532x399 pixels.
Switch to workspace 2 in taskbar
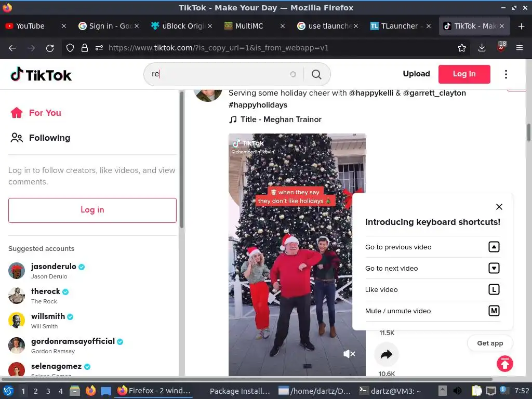click(36, 391)
